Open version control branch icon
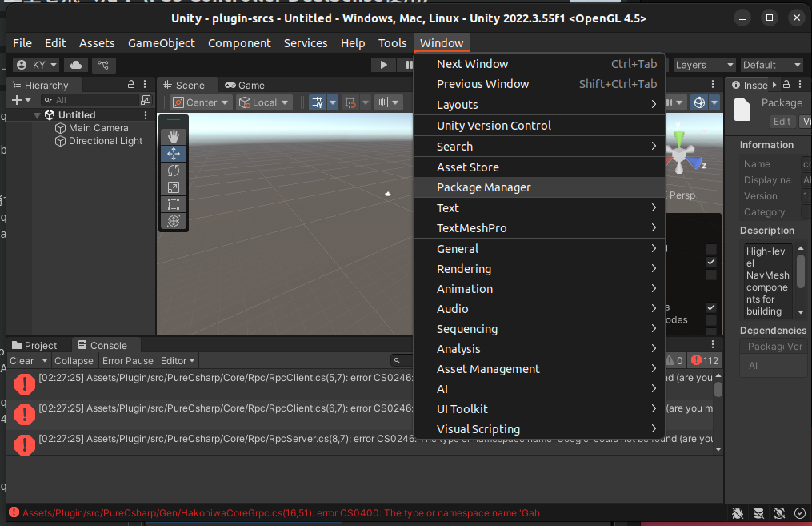The width and height of the screenshot is (812, 526). pos(103,65)
